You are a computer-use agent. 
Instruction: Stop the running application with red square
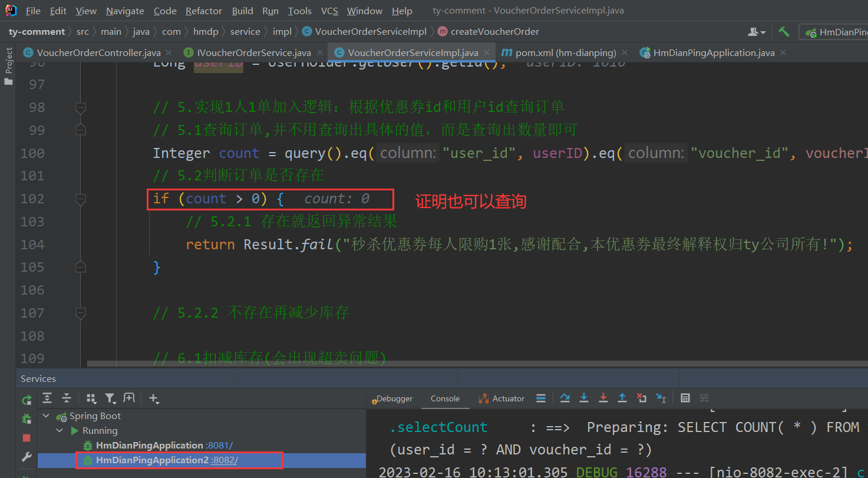tap(27, 438)
